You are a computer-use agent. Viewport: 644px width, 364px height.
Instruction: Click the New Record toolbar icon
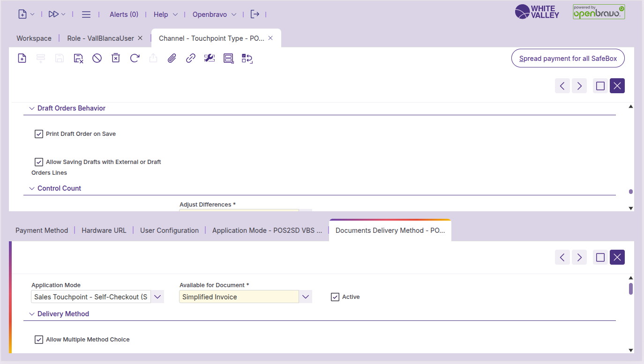tap(22, 58)
